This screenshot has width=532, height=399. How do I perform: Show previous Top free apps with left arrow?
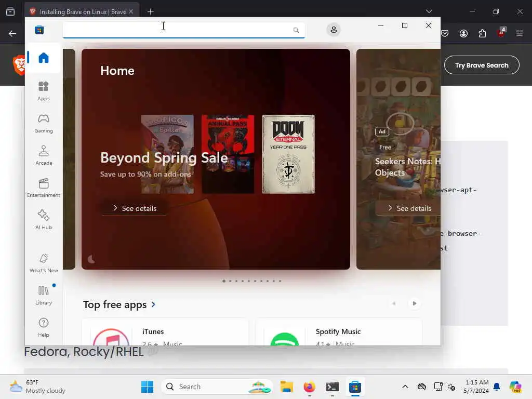(x=394, y=303)
